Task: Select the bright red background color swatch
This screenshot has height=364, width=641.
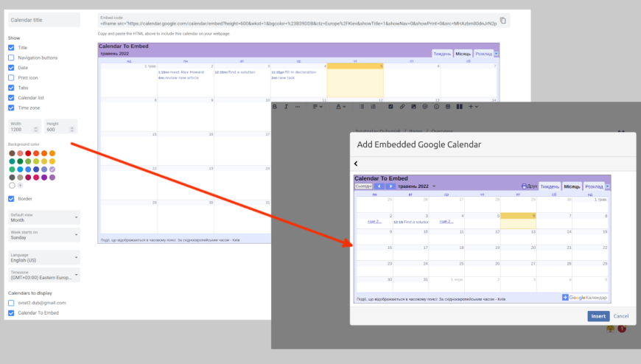Action: point(28,153)
